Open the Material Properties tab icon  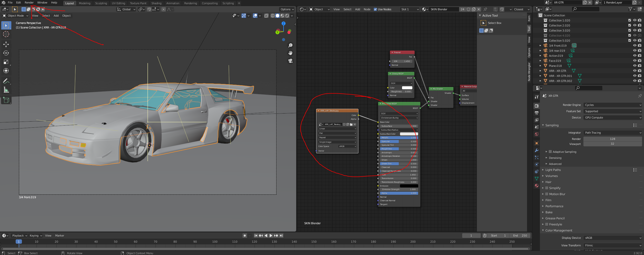tap(537, 186)
